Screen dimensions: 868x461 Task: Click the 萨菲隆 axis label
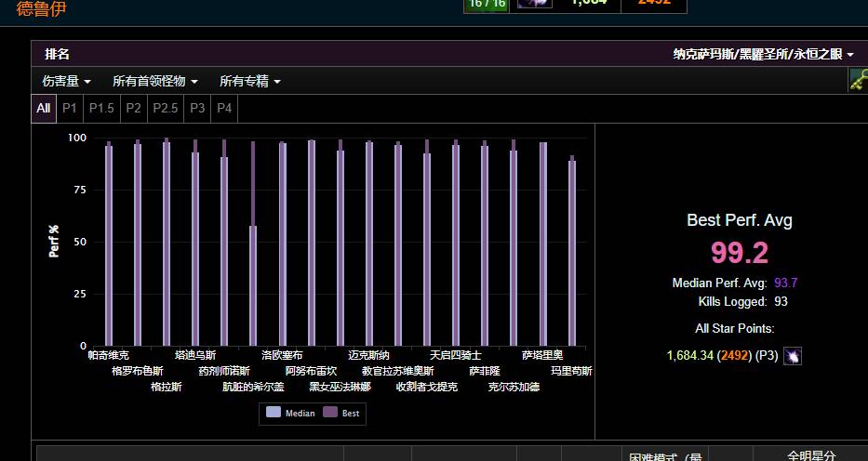485,371
